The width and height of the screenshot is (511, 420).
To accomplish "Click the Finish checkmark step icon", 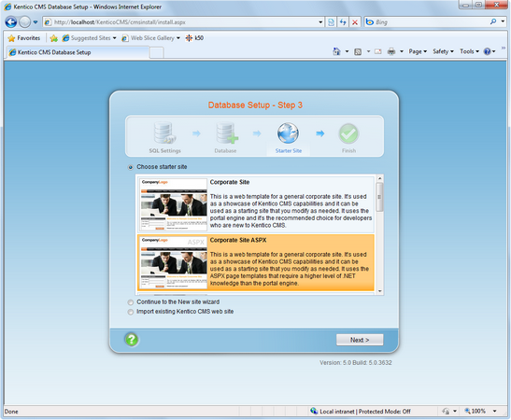I will (x=348, y=133).
